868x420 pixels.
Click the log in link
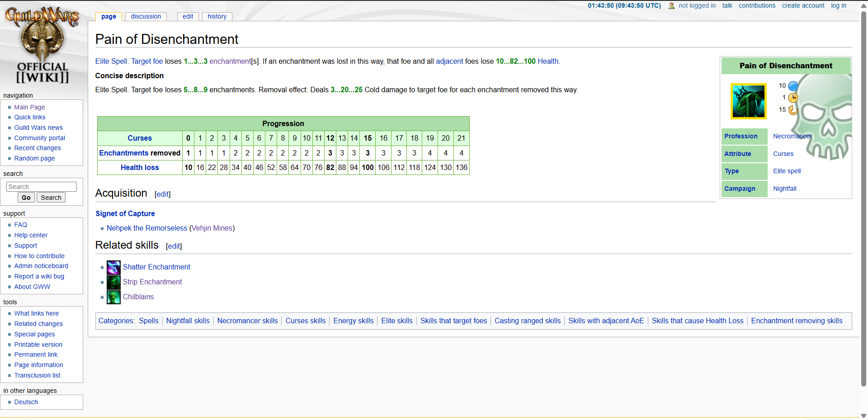click(839, 5)
